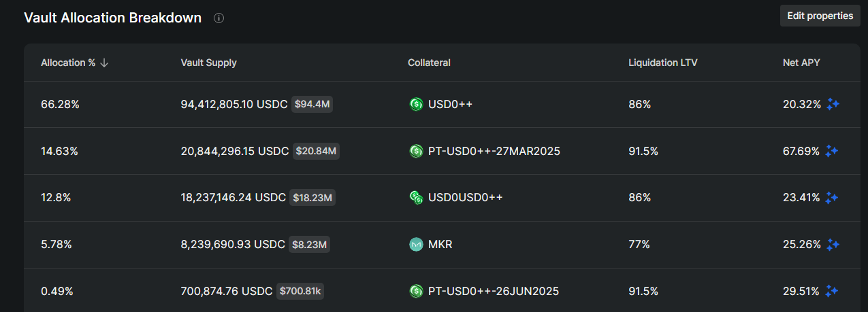
Task: Click the Vault Supply column header
Action: [208, 63]
